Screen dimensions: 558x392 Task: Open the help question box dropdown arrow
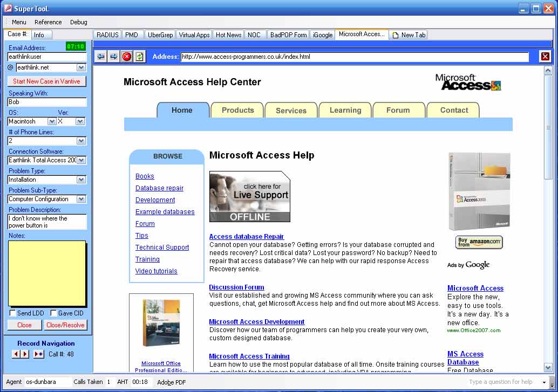point(544,382)
